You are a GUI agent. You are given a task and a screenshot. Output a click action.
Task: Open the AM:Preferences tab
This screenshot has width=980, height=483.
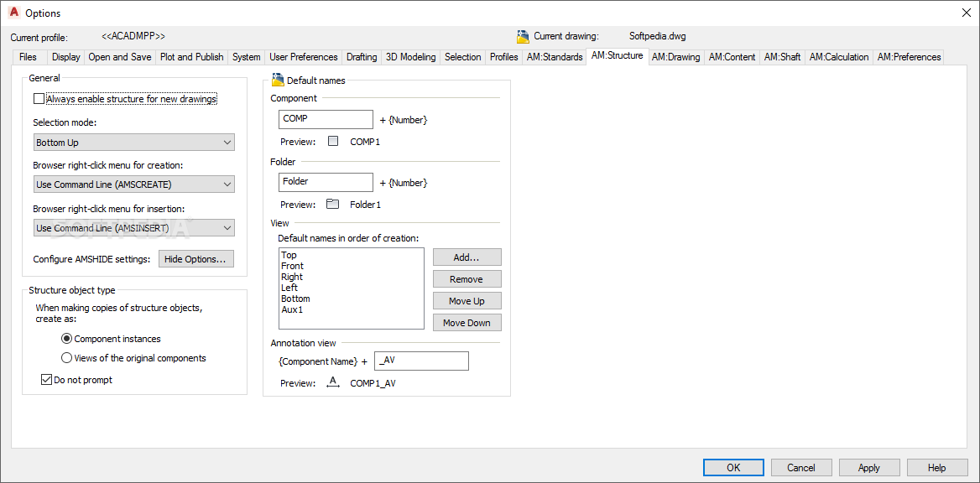coord(909,57)
